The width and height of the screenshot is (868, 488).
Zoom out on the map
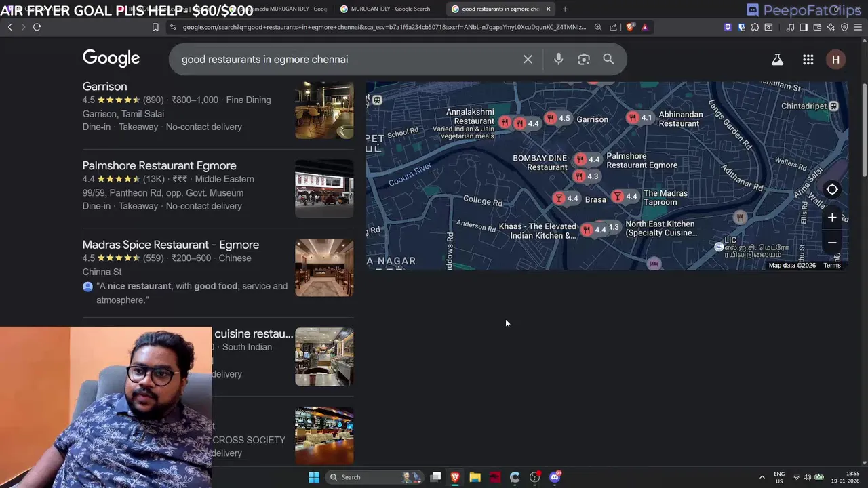[x=832, y=243]
